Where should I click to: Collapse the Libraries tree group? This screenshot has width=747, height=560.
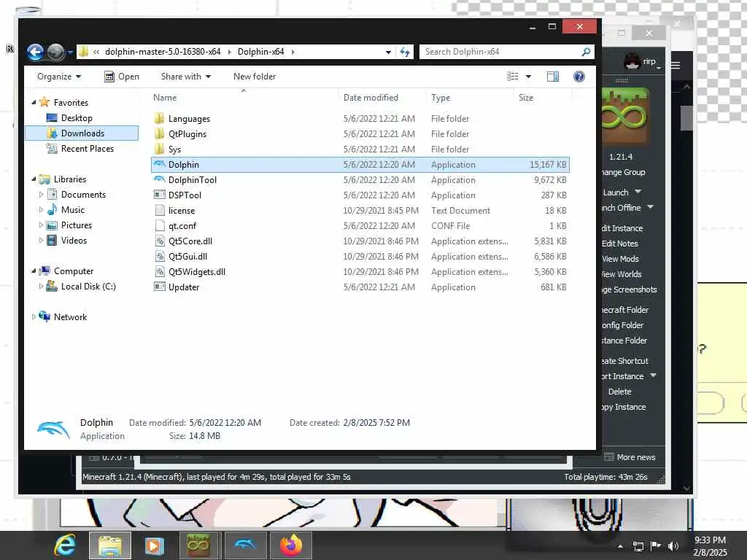[x=34, y=179]
